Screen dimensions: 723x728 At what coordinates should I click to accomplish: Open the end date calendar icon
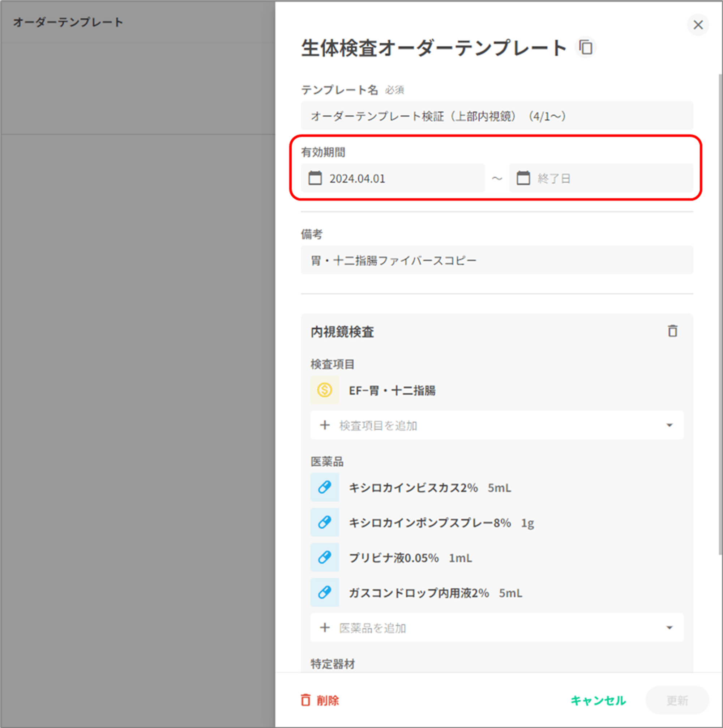point(523,178)
